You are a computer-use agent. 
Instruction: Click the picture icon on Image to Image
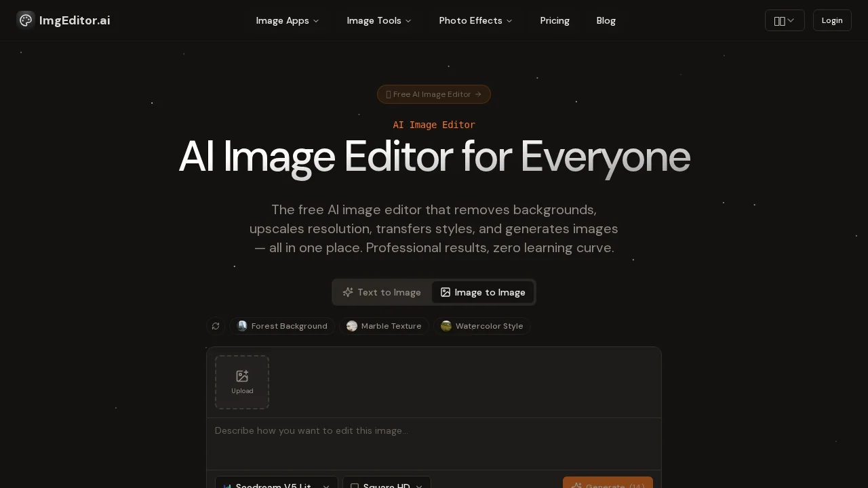[x=446, y=292]
